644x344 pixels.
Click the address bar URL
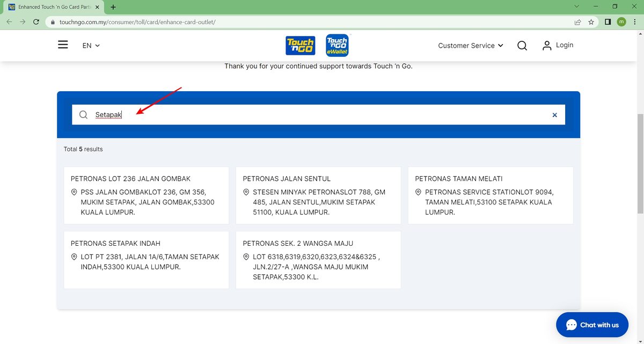[138, 23]
